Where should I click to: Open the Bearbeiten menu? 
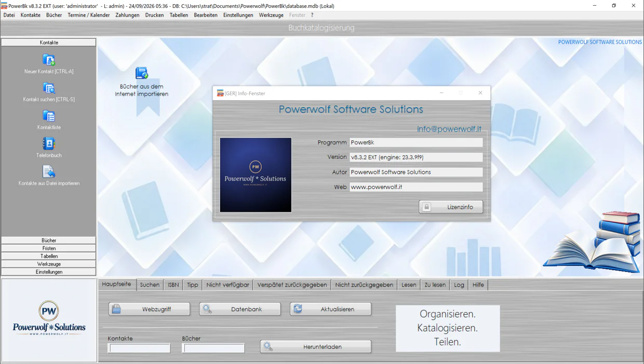pyautogui.click(x=206, y=15)
